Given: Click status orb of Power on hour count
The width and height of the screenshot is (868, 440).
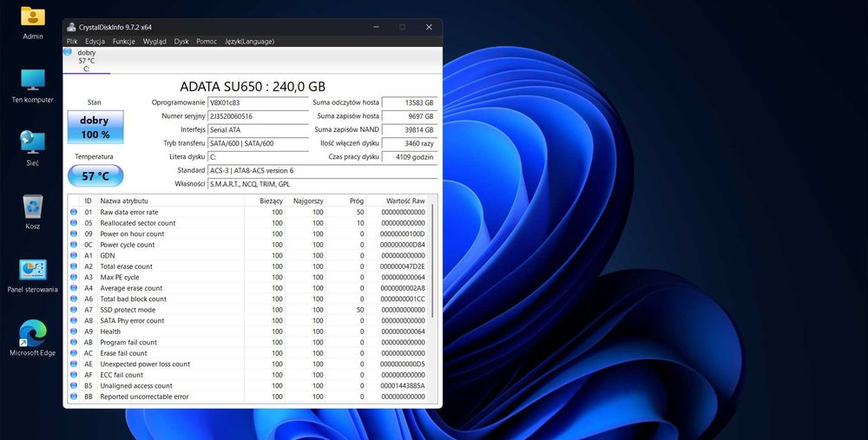Looking at the screenshot, I should click(74, 233).
